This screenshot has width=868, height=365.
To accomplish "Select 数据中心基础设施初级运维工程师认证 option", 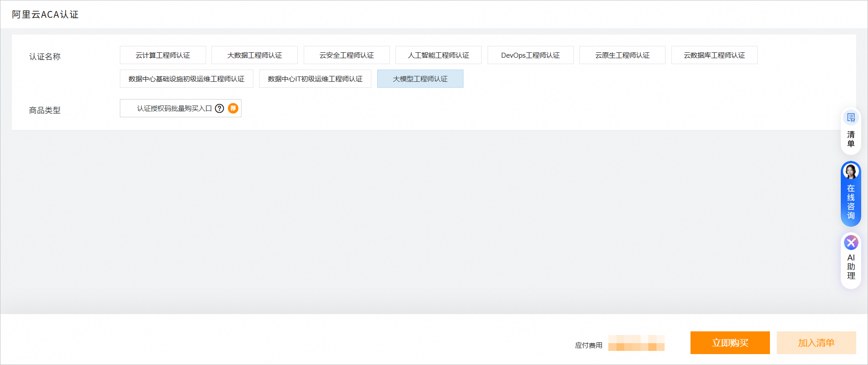I will pos(187,79).
